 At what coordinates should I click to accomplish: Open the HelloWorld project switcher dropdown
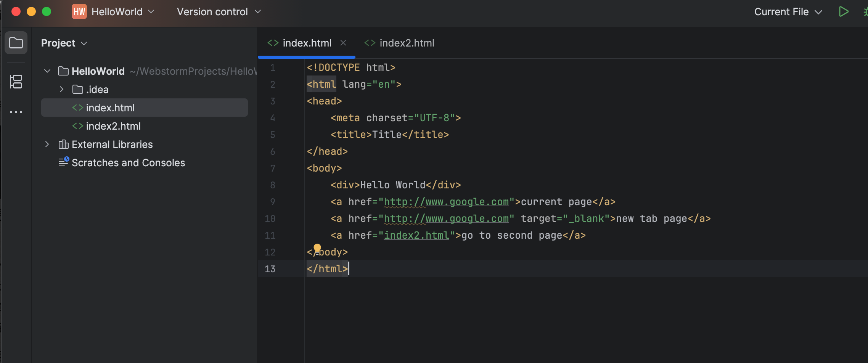pos(151,11)
